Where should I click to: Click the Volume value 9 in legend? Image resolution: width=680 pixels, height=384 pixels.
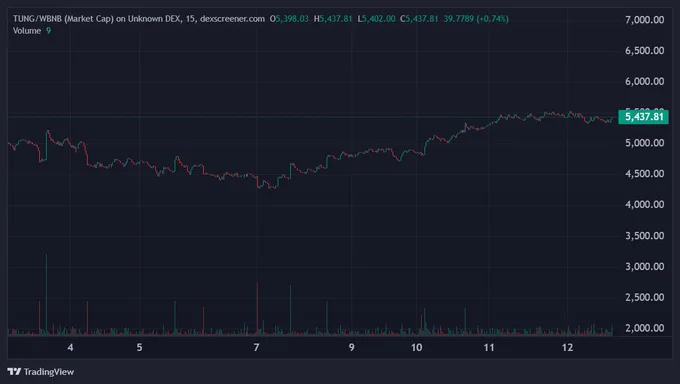[49, 31]
